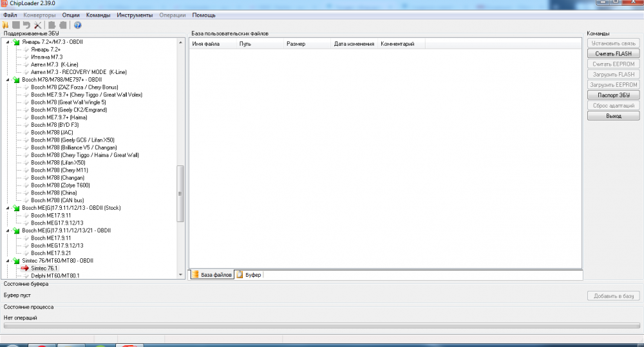This screenshot has width=644, height=347.
Task: Collapse the Simtec 76/MT60/MT80 - OBDII node
Action: [8, 261]
